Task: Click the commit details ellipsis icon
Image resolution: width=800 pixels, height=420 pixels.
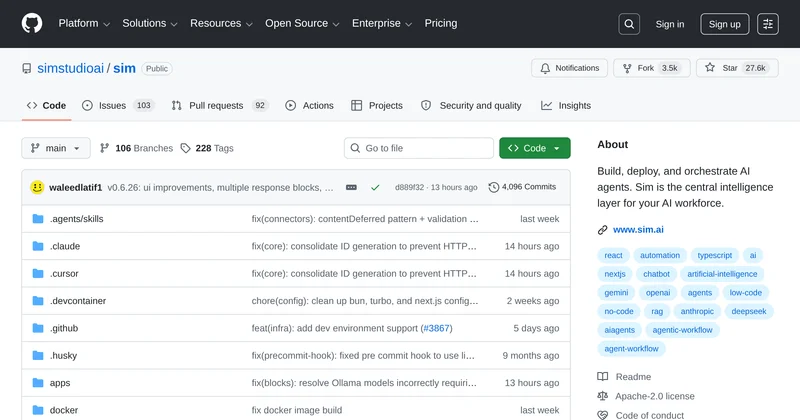Action: coord(351,187)
